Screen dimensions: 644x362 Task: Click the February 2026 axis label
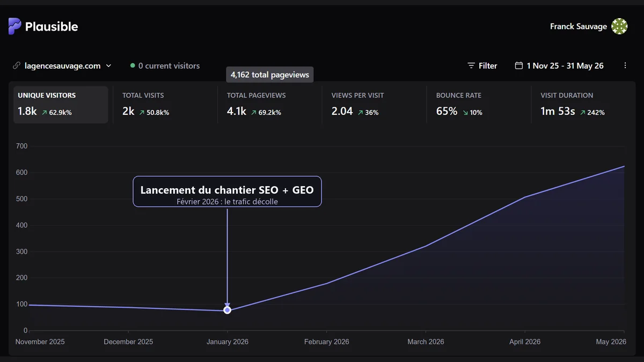(326, 342)
